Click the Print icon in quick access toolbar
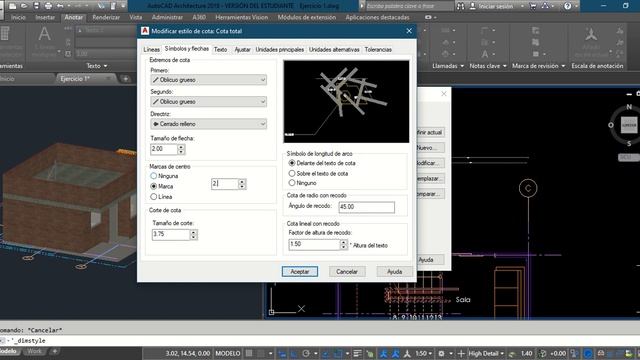This screenshot has width=640, height=360. pos(48,6)
